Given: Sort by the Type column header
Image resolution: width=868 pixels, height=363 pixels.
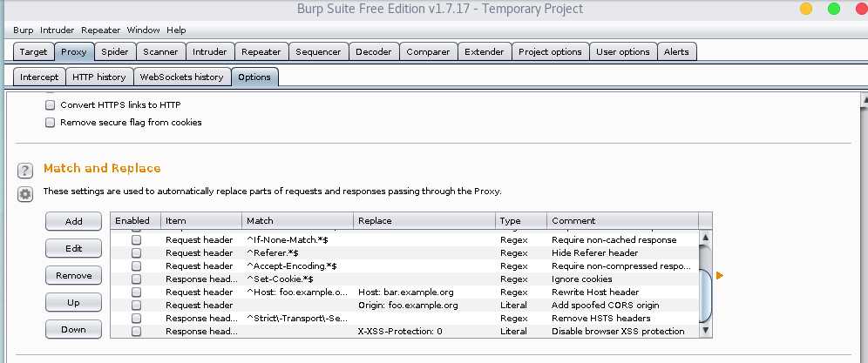Looking at the screenshot, I should click(521, 220).
